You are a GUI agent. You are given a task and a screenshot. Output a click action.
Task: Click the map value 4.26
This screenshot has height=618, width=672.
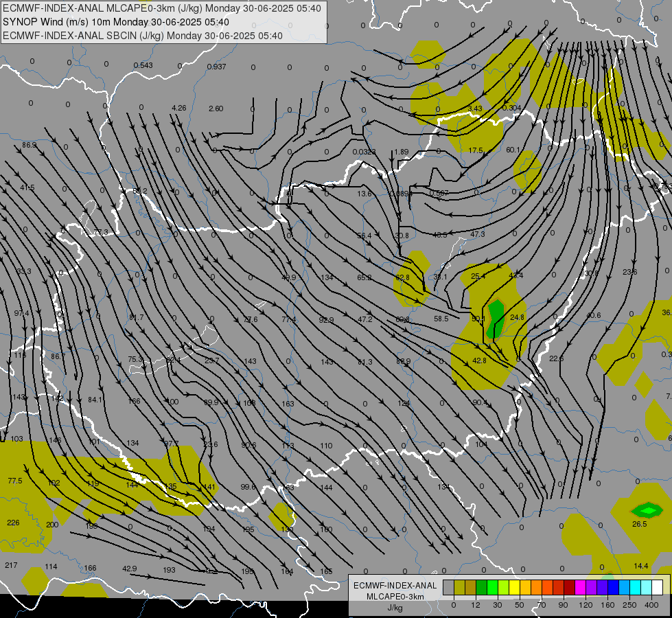(179, 108)
